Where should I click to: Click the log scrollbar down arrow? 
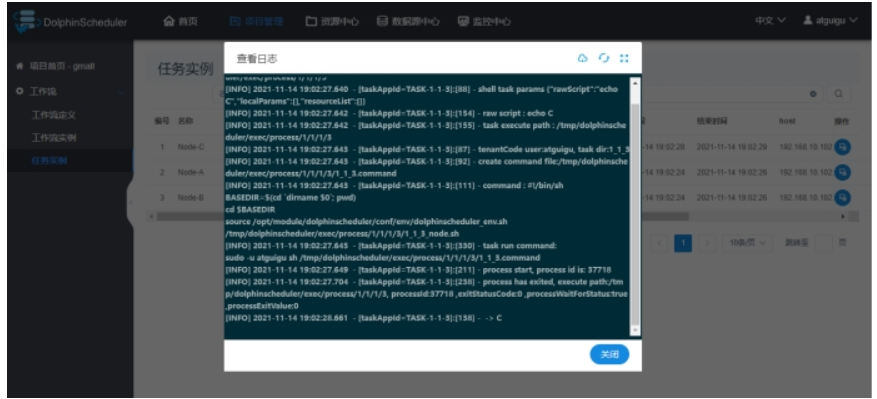pyautogui.click(x=635, y=331)
